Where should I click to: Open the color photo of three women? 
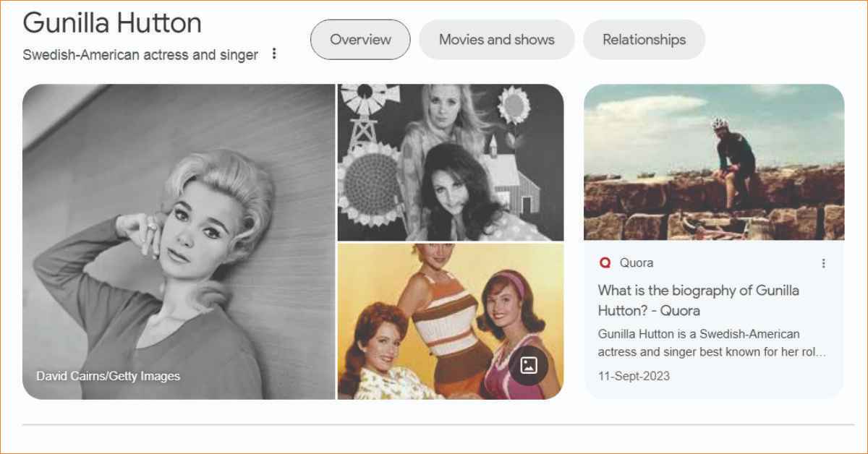click(451, 322)
